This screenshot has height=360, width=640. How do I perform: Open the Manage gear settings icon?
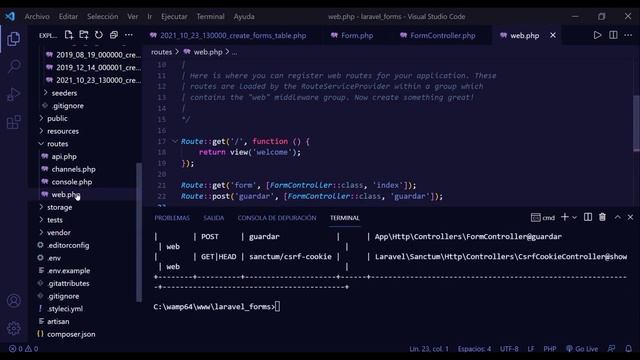[x=13, y=328]
